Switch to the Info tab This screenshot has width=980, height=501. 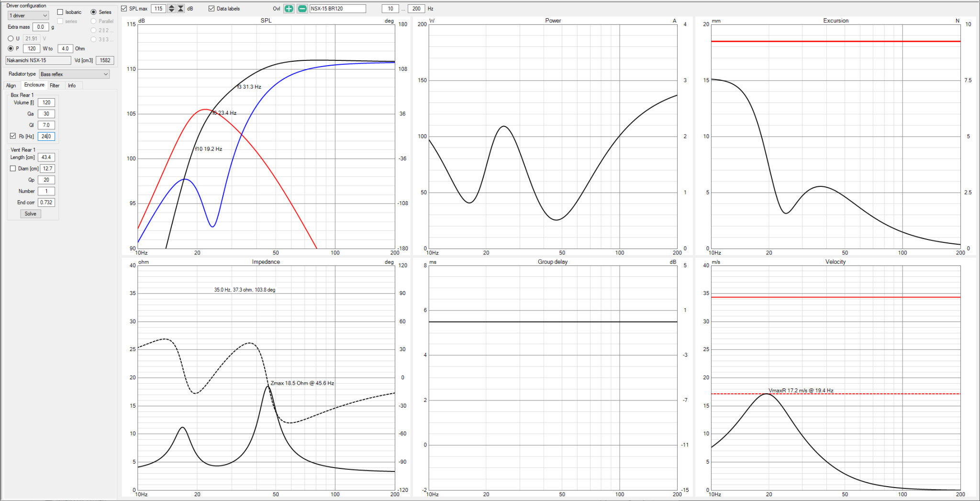72,85
